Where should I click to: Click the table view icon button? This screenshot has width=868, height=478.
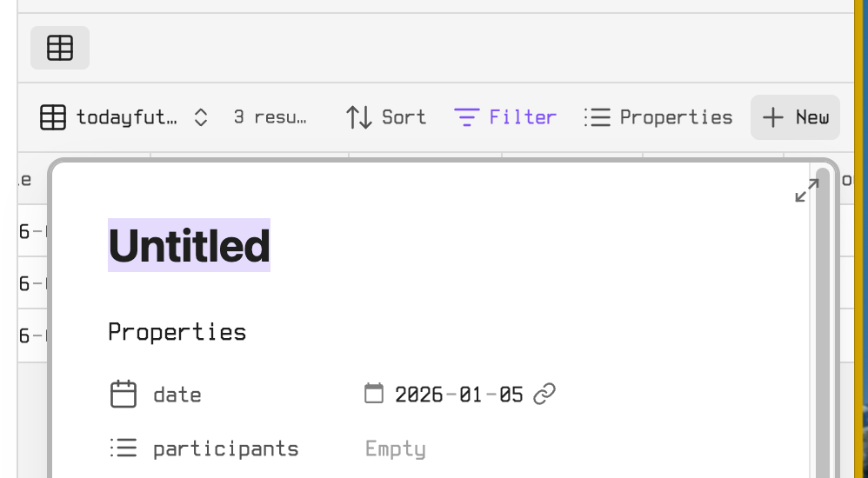tap(60, 48)
